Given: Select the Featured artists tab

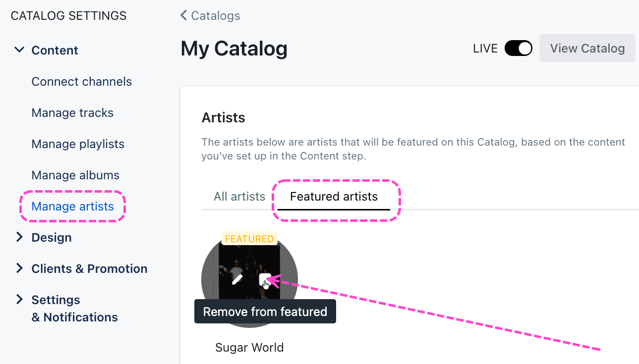Looking at the screenshot, I should coord(334,197).
